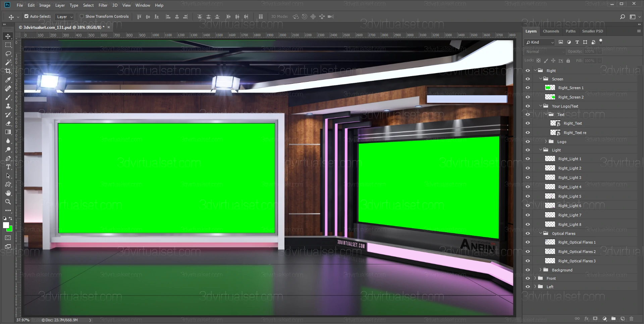The image size is (644, 324).
Task: Select the Clone Stamp tool
Action: (x=8, y=106)
